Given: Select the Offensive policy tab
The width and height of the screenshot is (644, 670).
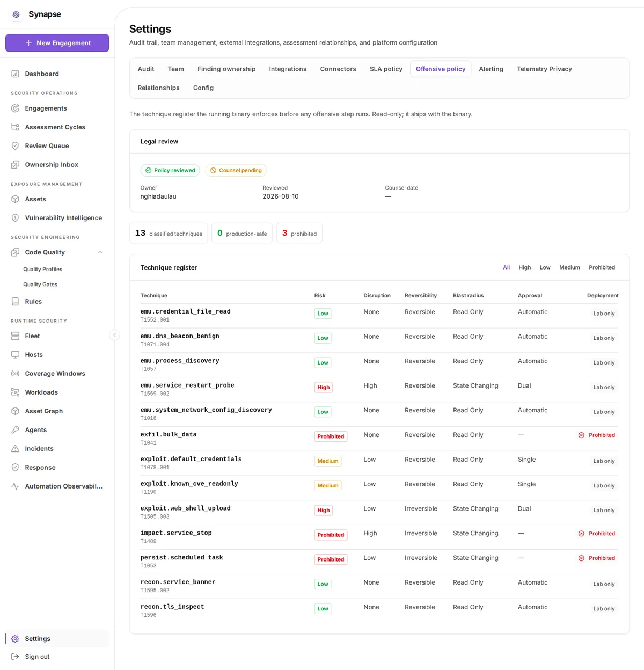Looking at the screenshot, I should [441, 69].
